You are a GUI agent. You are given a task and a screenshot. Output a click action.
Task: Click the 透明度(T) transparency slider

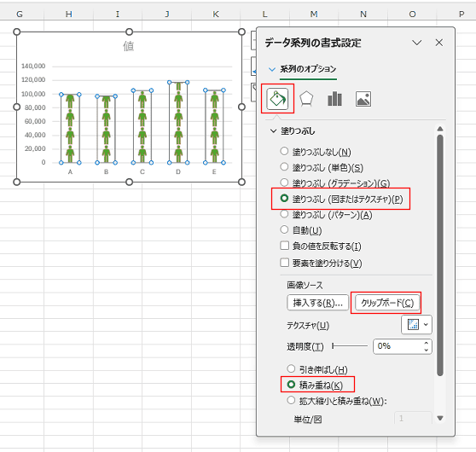coord(350,345)
